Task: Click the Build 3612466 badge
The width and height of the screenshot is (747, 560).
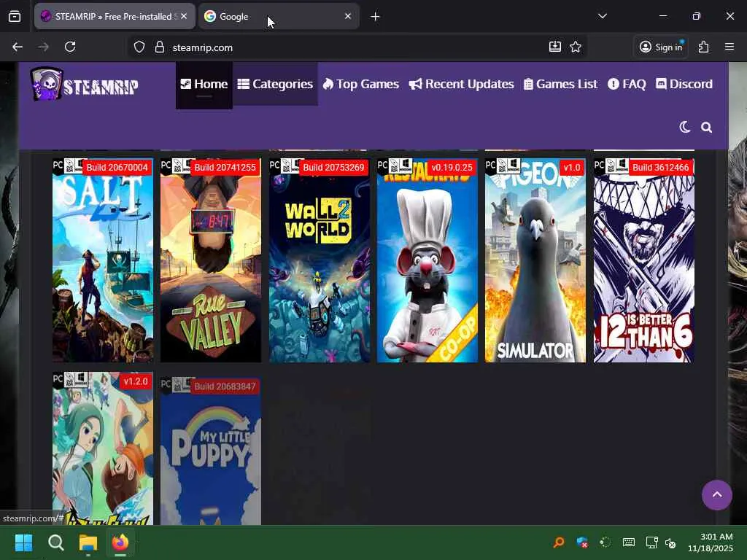Action: click(x=661, y=168)
